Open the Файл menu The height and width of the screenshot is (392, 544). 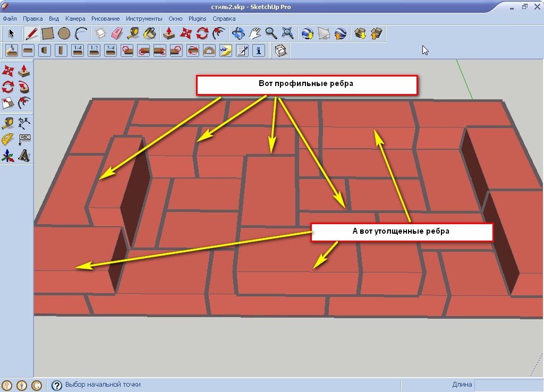coord(10,19)
